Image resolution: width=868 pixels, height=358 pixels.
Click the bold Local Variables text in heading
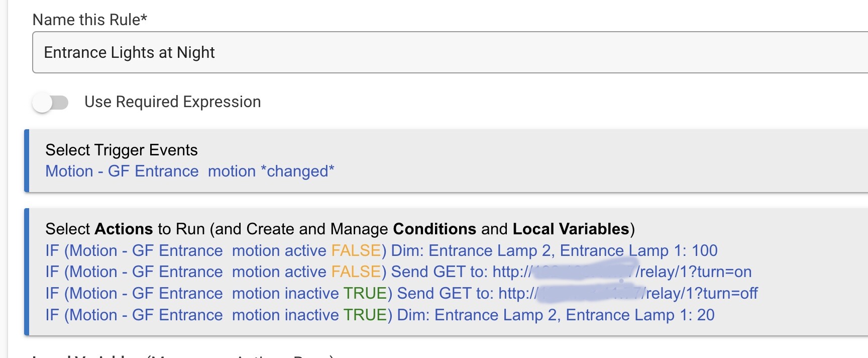571,229
